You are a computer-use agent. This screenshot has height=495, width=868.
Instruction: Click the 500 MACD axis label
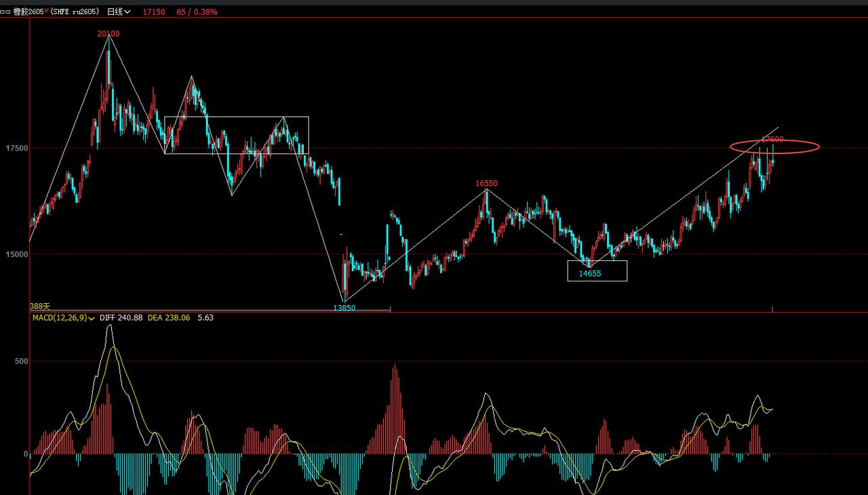pos(22,361)
